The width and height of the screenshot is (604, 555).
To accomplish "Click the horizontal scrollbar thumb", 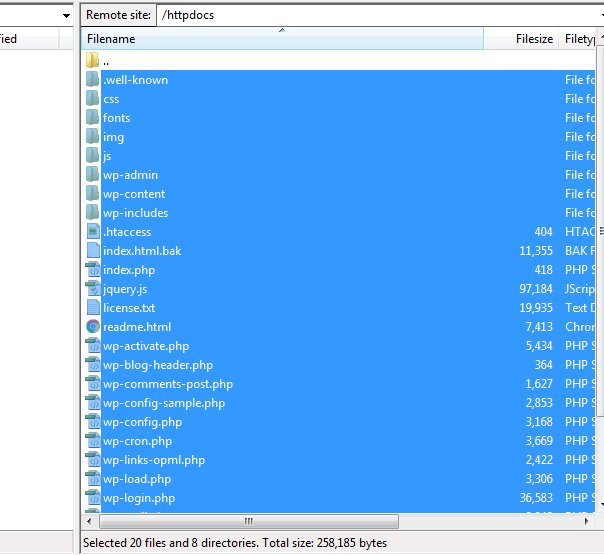I will [249, 521].
